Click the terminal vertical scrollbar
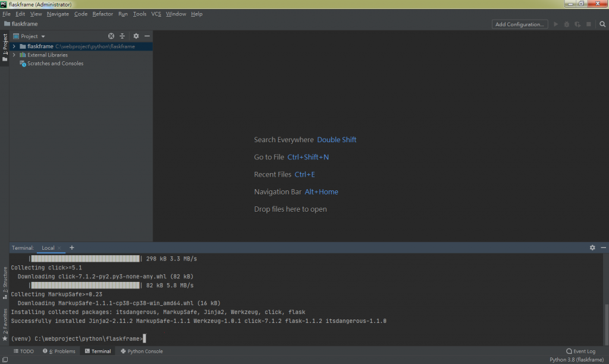Image resolution: width=609 pixels, height=364 pixels. tap(606, 324)
